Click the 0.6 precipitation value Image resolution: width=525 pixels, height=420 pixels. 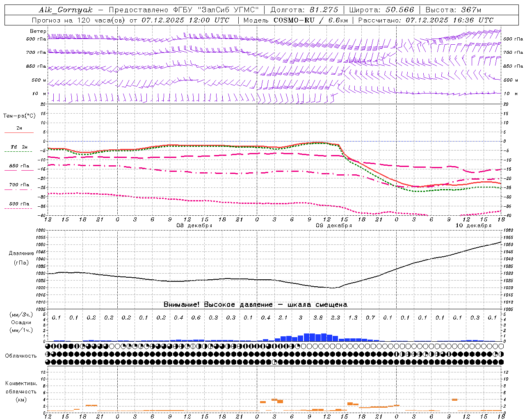coord(196,317)
